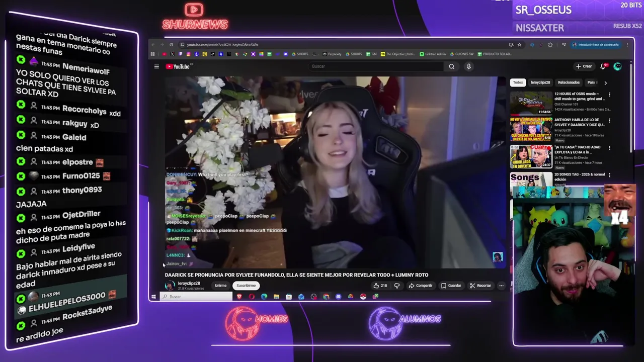Click the Crear button

click(584, 66)
